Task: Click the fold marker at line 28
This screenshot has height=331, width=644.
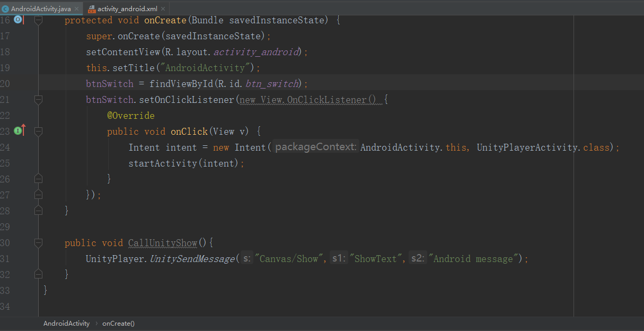Action: [38, 210]
